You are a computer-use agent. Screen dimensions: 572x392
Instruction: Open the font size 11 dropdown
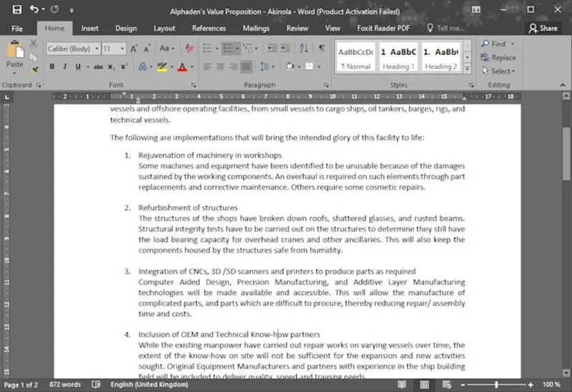pos(122,49)
